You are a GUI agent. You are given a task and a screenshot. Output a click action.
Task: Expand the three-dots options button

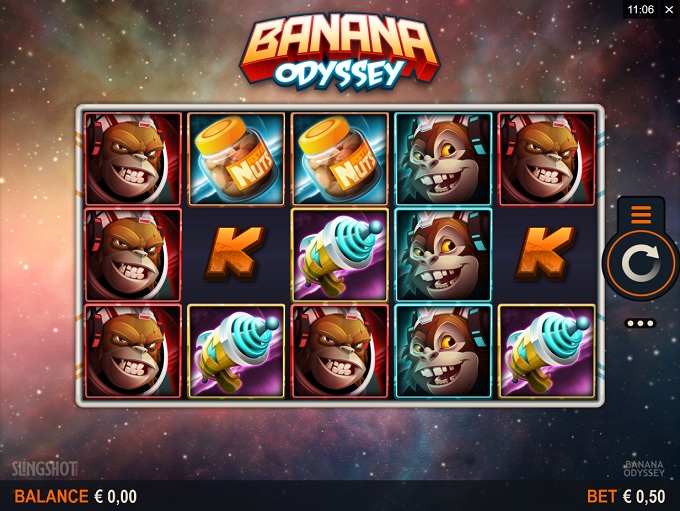pos(641,324)
